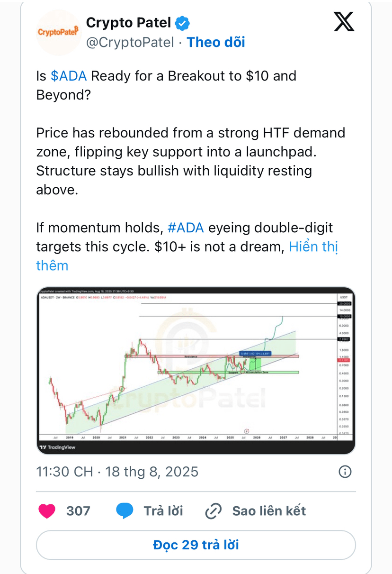
Task: Open the tweet info circle icon
Action: pyautogui.click(x=345, y=471)
